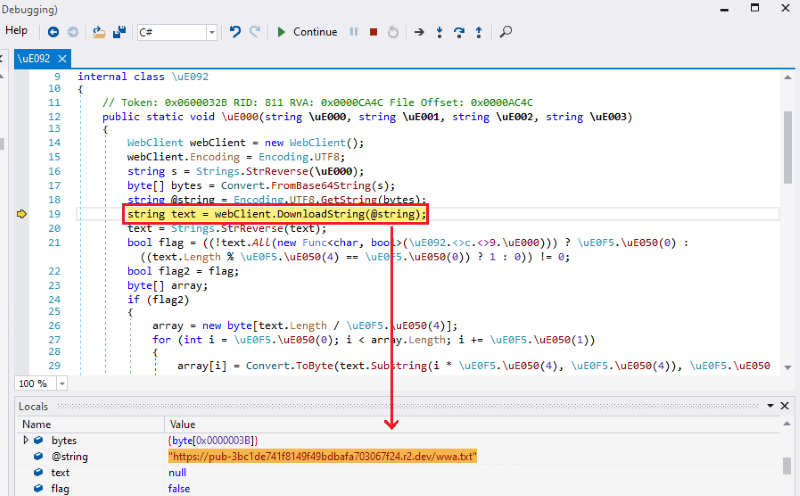Click the Open file folder icon
The height and width of the screenshot is (496, 800).
pos(99,32)
